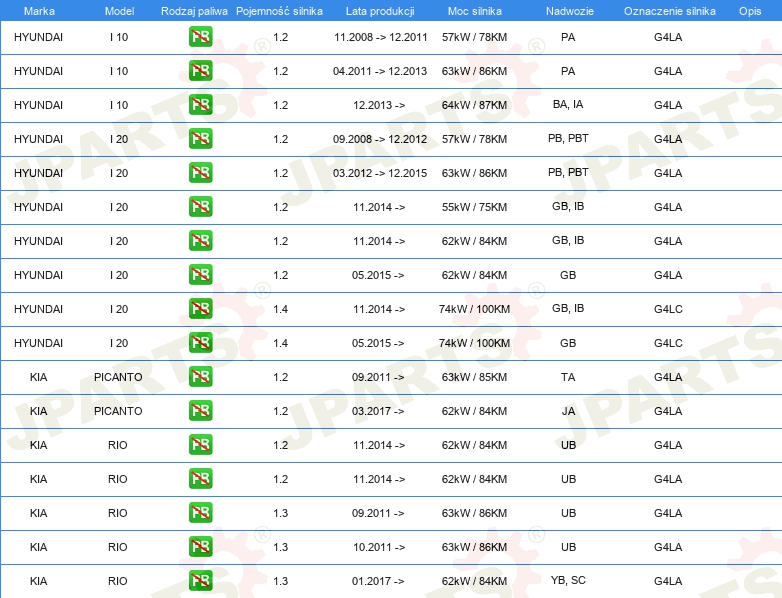
Task: Click petrol icon in I 20 1.2 11.2014 62kW row
Action: click(x=200, y=240)
